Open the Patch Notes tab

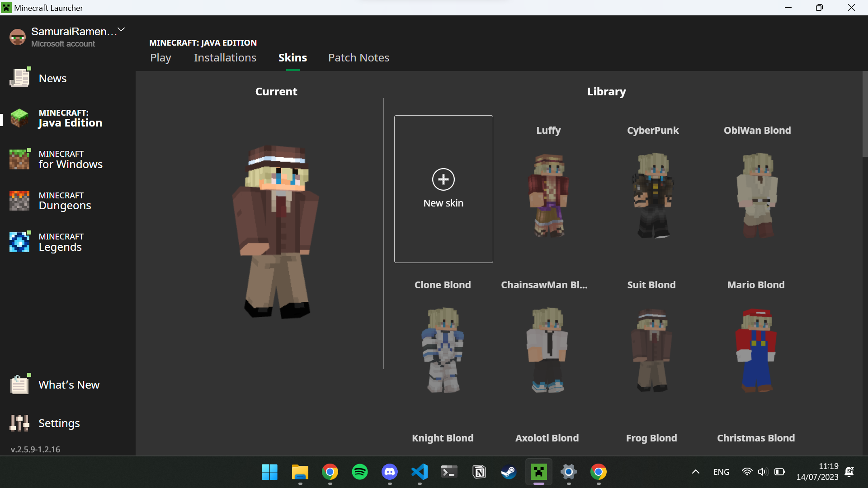359,57
